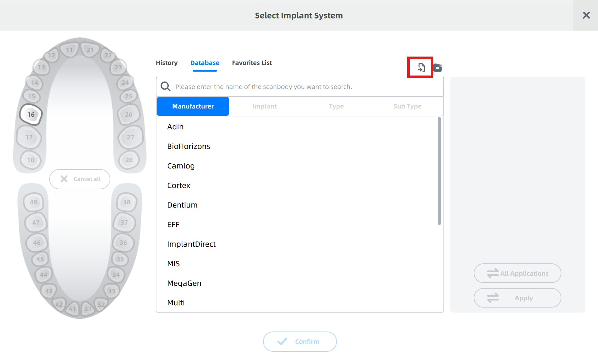Viewport: 598px width, 364px height.
Task: Select tooth 42 on the lower arch
Action: 59,305
